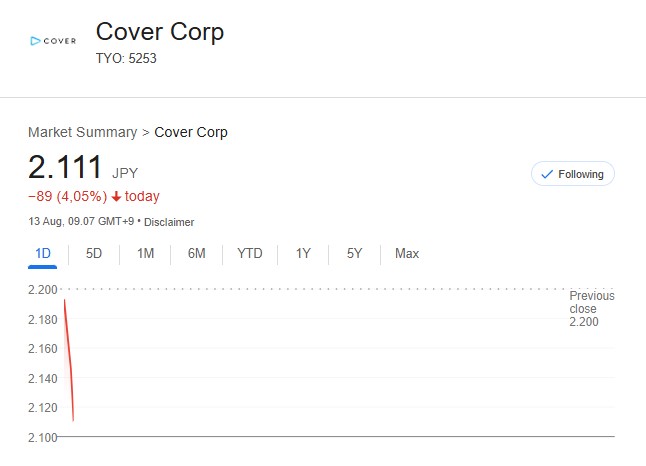
Task: Click the Previous close 2.200 label
Action: 592,309
